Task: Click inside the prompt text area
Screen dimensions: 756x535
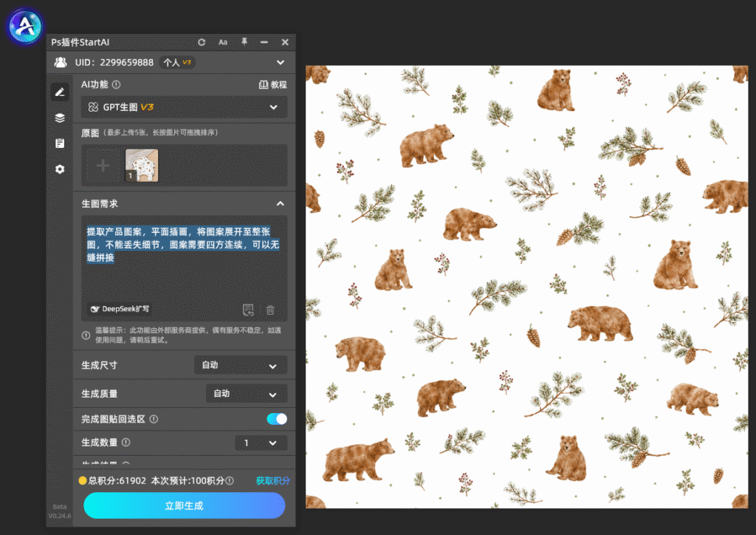Action: [184, 267]
